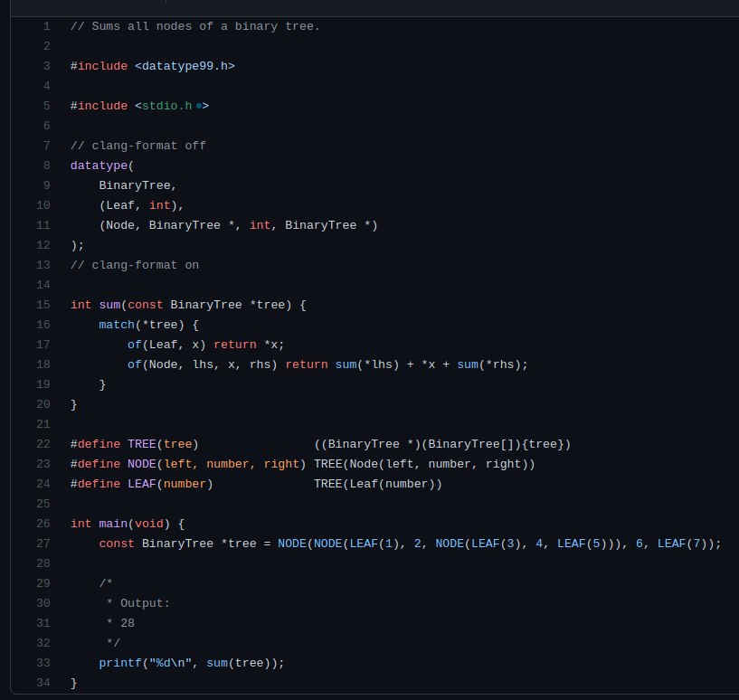This screenshot has height=700, width=739.
Task: Click the printf function call
Action: click(120, 663)
